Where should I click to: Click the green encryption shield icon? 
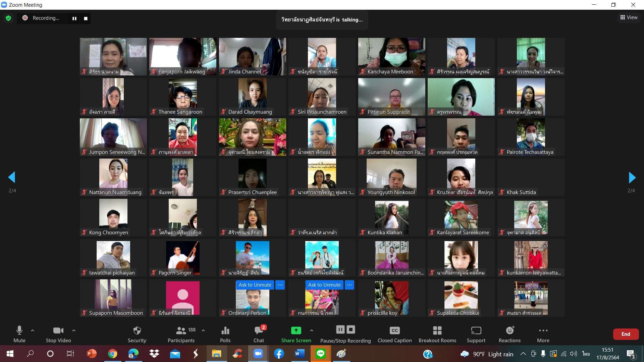pos(8,18)
